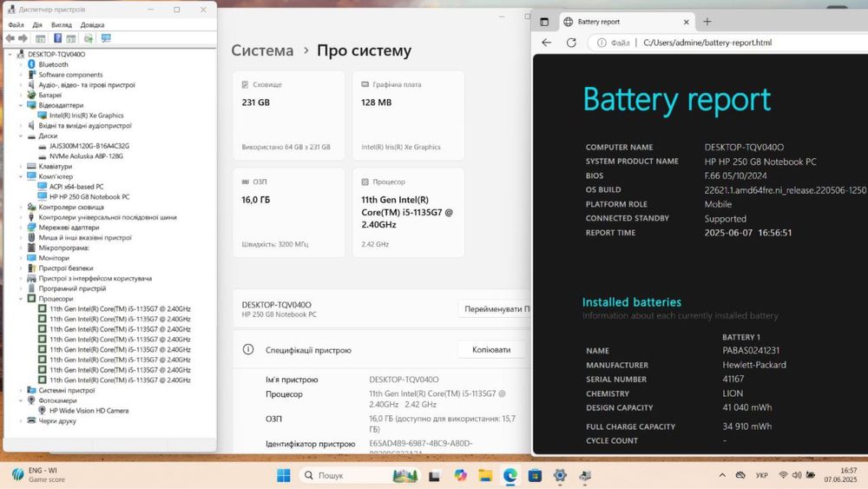
Task: Select HP HP 250 G8 Notebook PC in tree
Action: tap(89, 196)
